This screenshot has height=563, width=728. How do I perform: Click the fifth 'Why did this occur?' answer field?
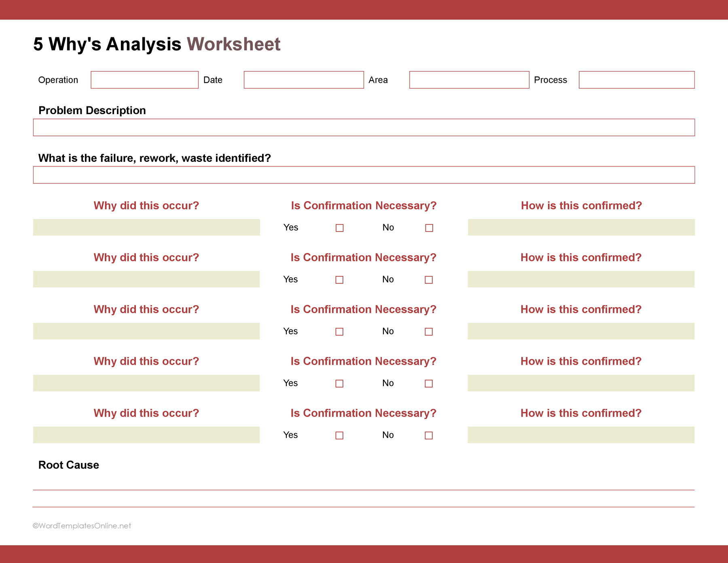pyautogui.click(x=146, y=435)
